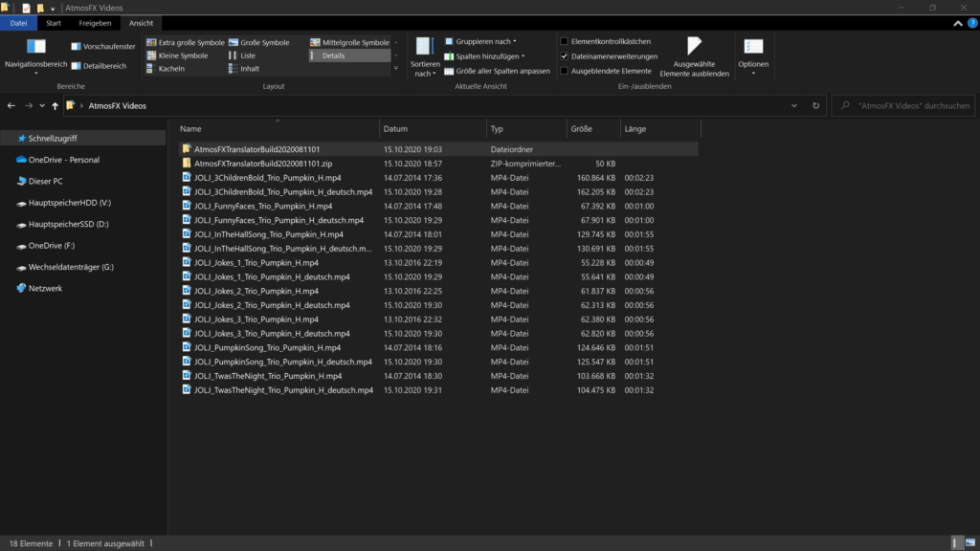This screenshot has width=980, height=551.
Task: Switch to Mittelgroße Symbole layout
Action: click(349, 42)
